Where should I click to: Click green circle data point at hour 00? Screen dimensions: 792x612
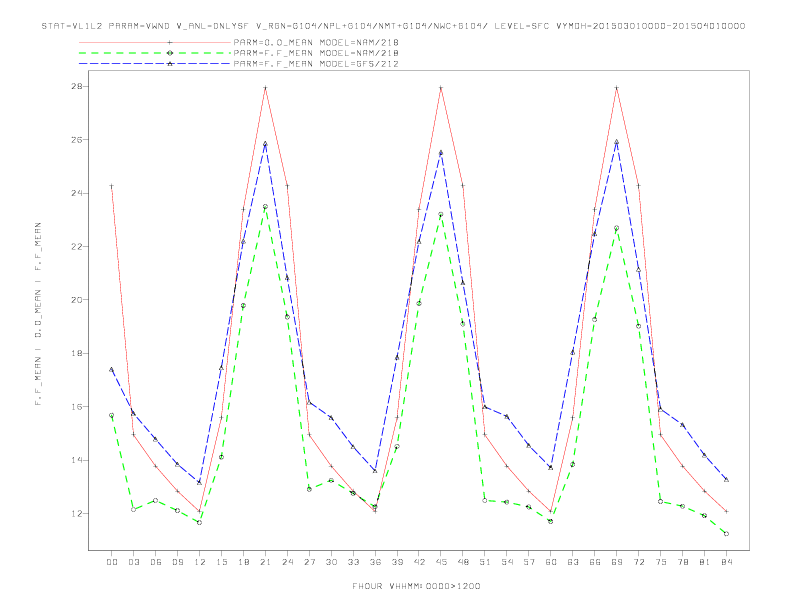point(112,415)
